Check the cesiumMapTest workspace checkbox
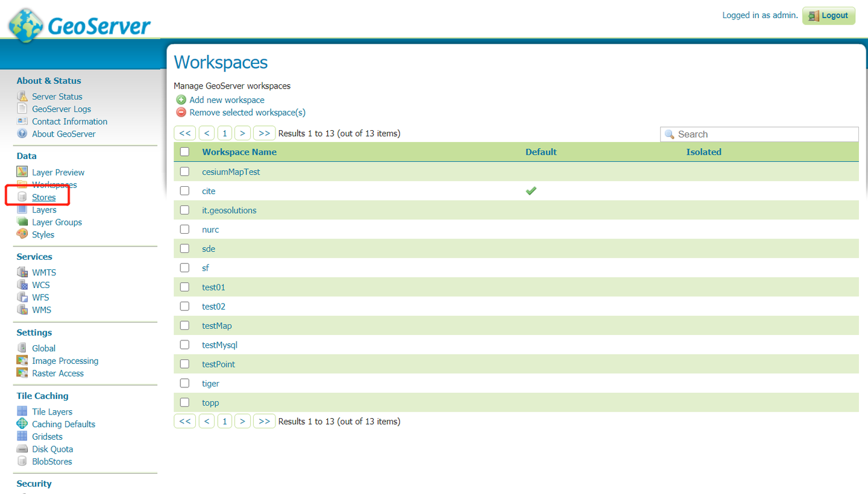 [185, 172]
